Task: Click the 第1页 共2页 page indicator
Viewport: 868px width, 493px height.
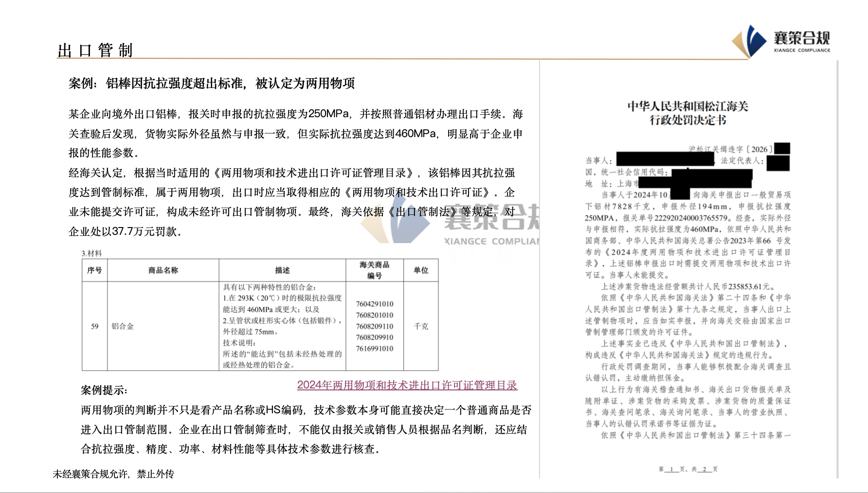Action: 688,469
